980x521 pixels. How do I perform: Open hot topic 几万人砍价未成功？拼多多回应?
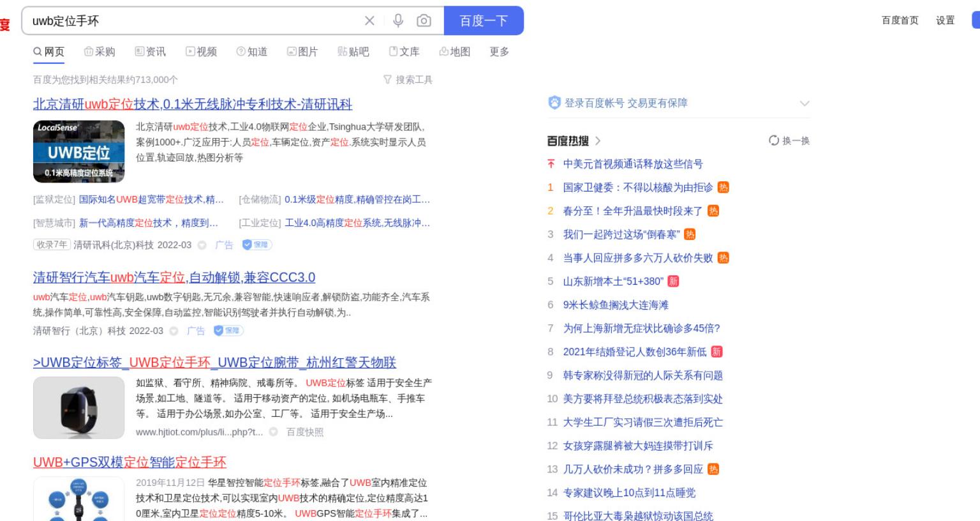click(633, 469)
